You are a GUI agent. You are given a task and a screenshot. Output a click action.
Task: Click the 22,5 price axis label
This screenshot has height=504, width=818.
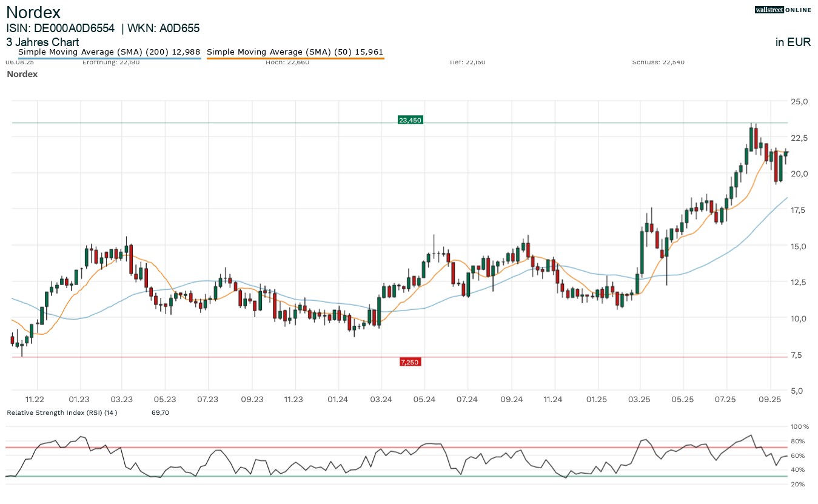tap(800, 138)
